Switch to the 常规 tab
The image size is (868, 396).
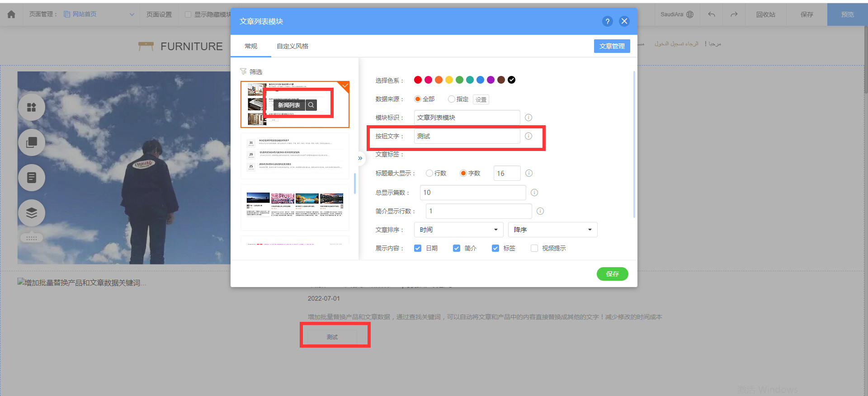(251, 46)
